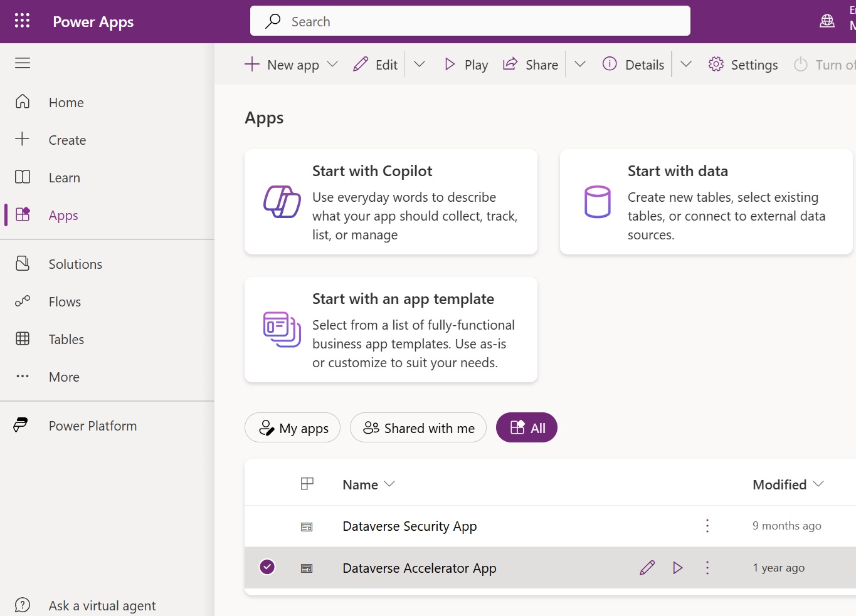Open more options for Dataverse Accelerator App
This screenshot has width=856, height=616.
(x=707, y=568)
